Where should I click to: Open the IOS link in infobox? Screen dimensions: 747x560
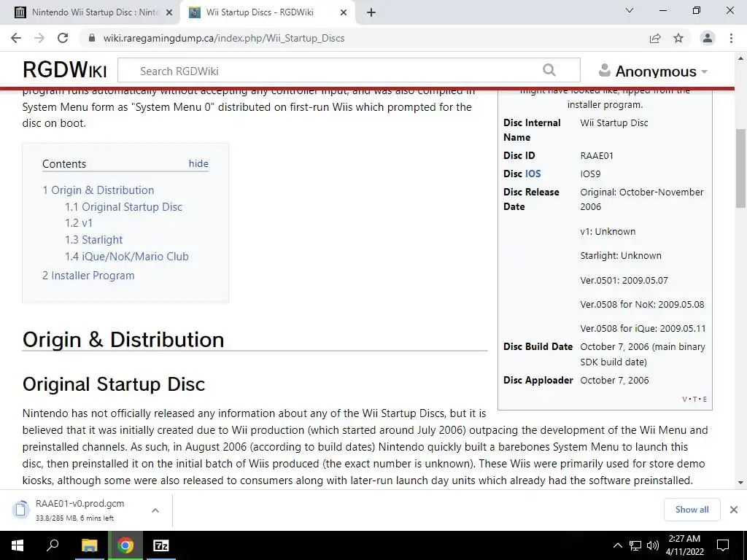(533, 174)
